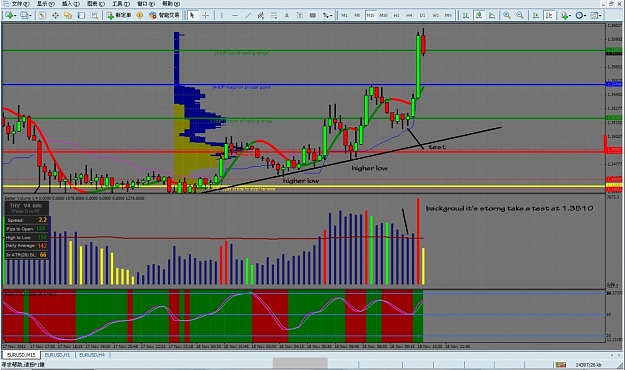Toggle chart shift icon

pyautogui.click(x=549, y=15)
